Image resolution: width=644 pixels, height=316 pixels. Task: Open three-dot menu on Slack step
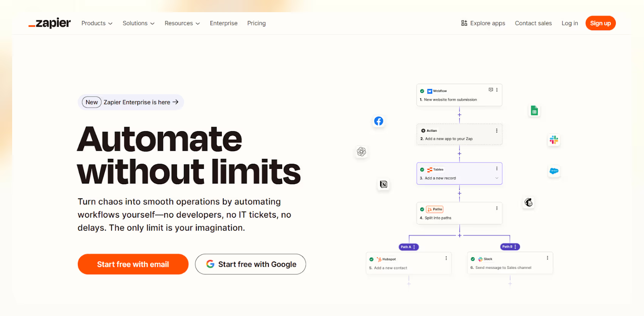click(x=547, y=258)
